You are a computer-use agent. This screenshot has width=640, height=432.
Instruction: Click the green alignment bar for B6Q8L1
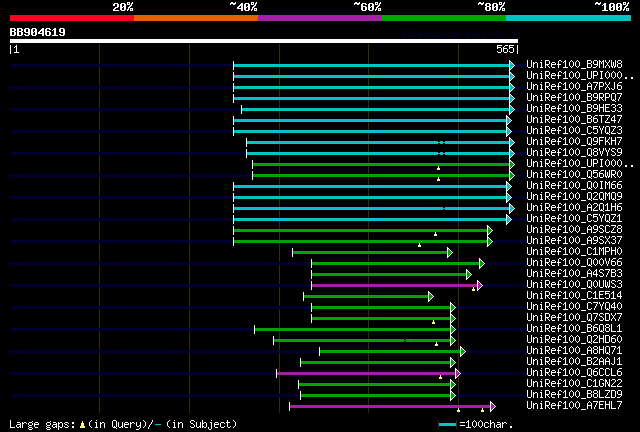point(352,330)
